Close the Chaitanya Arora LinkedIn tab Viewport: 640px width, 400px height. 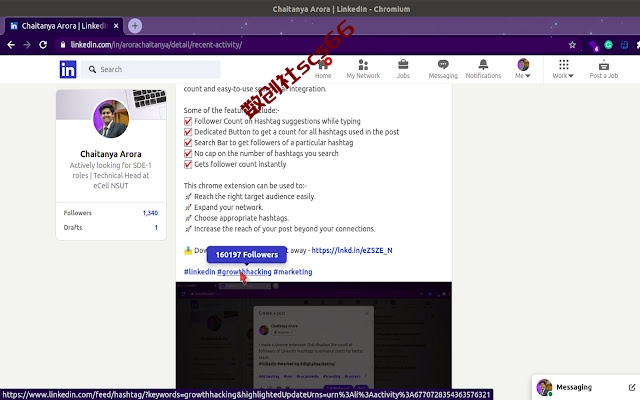[x=116, y=26]
